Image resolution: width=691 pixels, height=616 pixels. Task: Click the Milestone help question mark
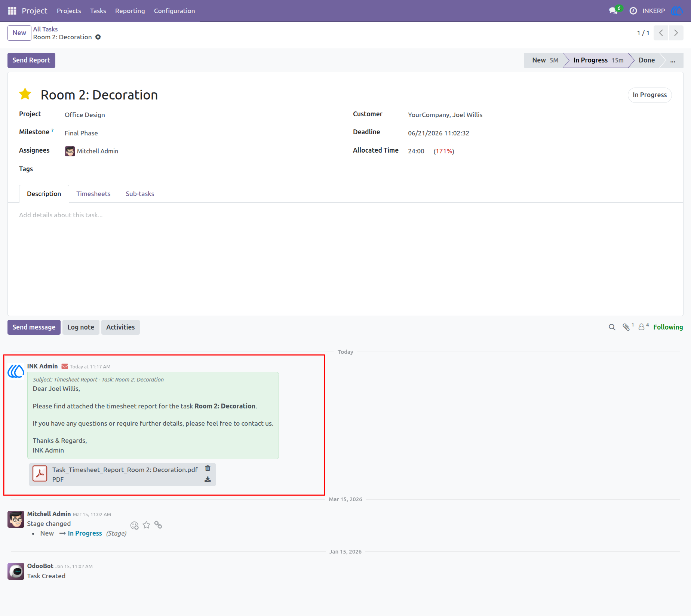[x=52, y=130]
